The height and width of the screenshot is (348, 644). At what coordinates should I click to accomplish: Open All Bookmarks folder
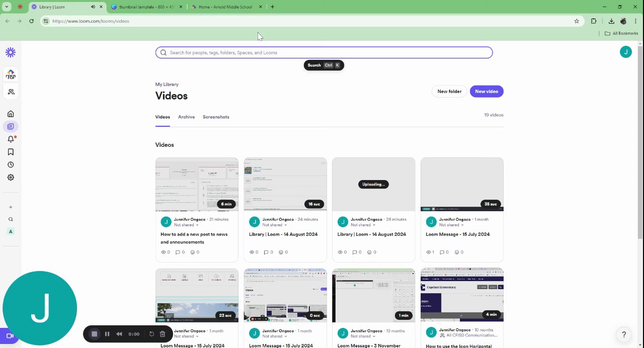(x=621, y=33)
